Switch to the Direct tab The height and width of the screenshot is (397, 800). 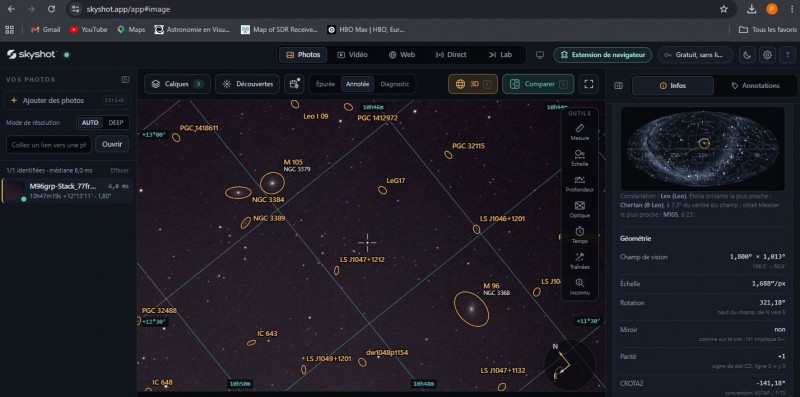point(451,55)
